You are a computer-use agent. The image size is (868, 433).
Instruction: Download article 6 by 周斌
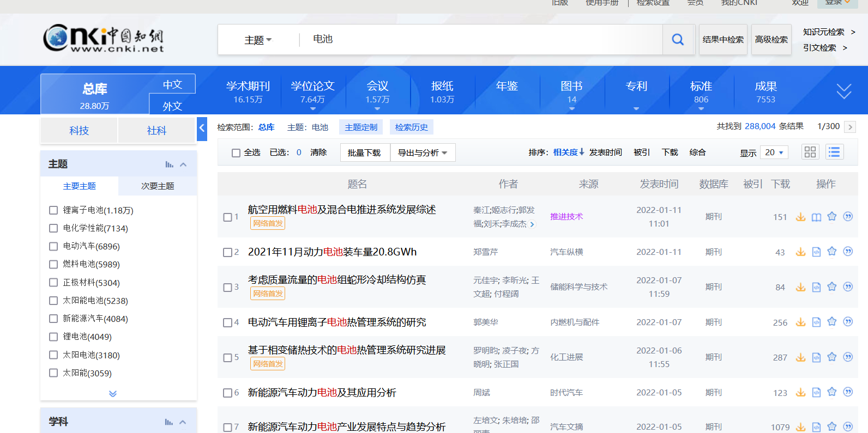tap(800, 392)
